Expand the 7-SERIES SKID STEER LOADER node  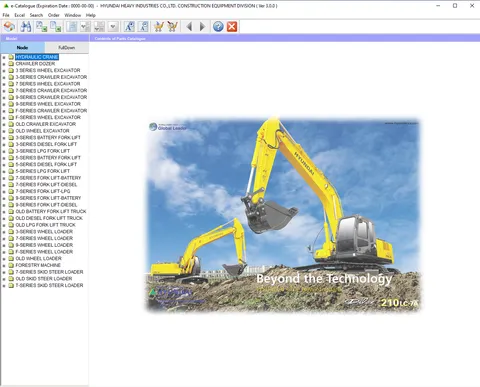coord(4,272)
